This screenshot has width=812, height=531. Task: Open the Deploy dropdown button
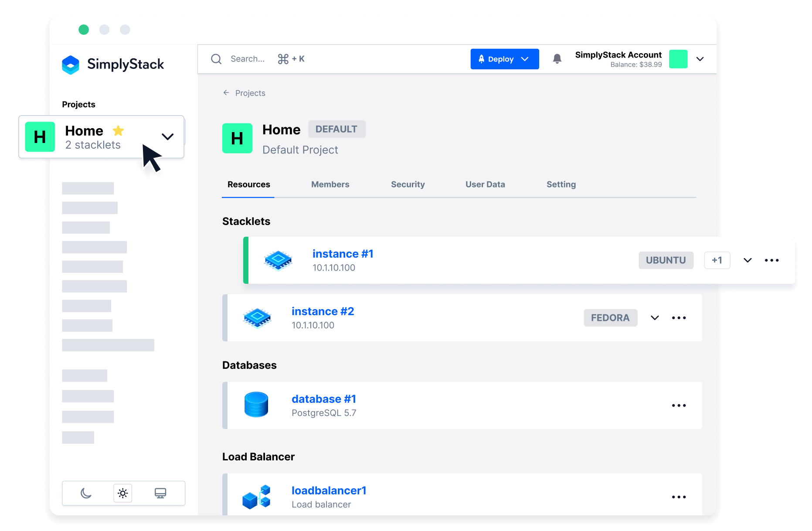click(505, 59)
